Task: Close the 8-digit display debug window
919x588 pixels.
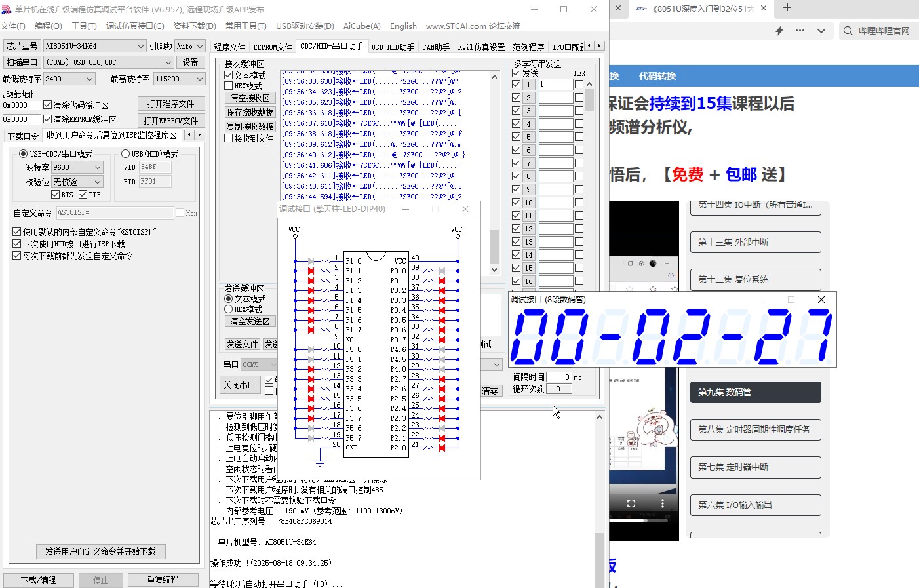Action: pos(821,300)
